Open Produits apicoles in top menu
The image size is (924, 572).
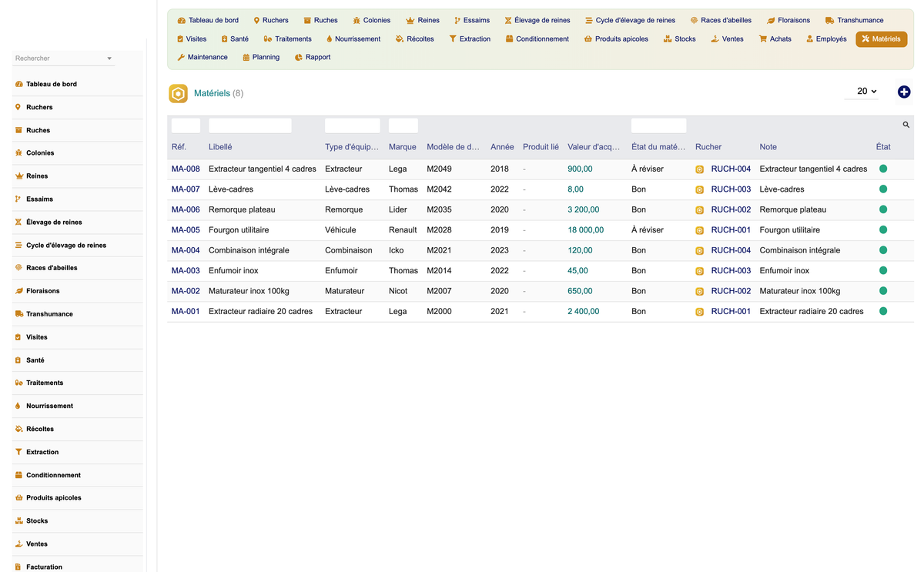pyautogui.click(x=616, y=38)
